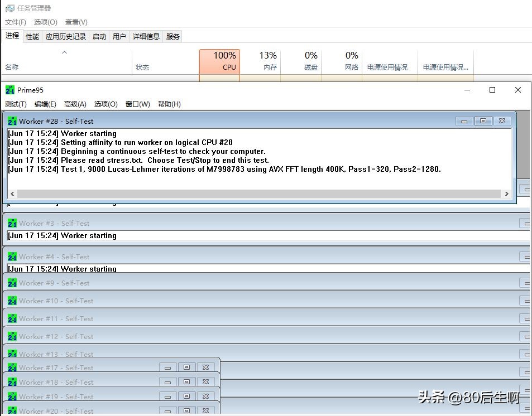The image size is (532, 416).
Task: Activate the Worker #4 window title
Action: point(54,257)
